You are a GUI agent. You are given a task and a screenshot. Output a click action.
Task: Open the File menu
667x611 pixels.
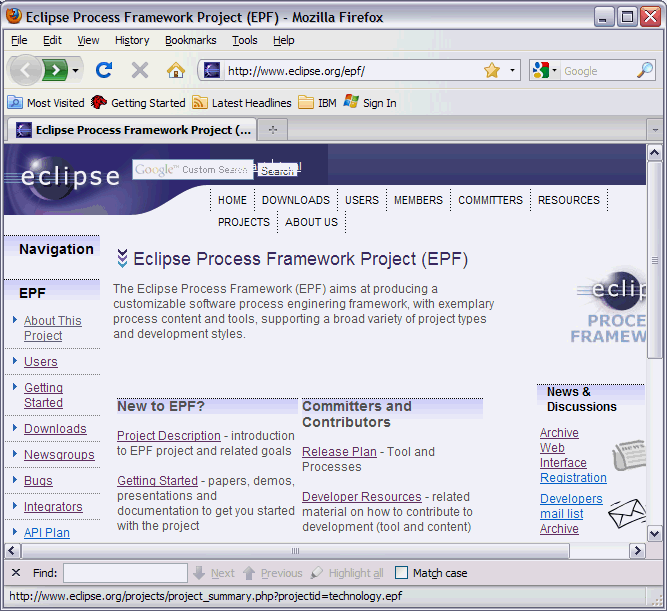click(19, 40)
